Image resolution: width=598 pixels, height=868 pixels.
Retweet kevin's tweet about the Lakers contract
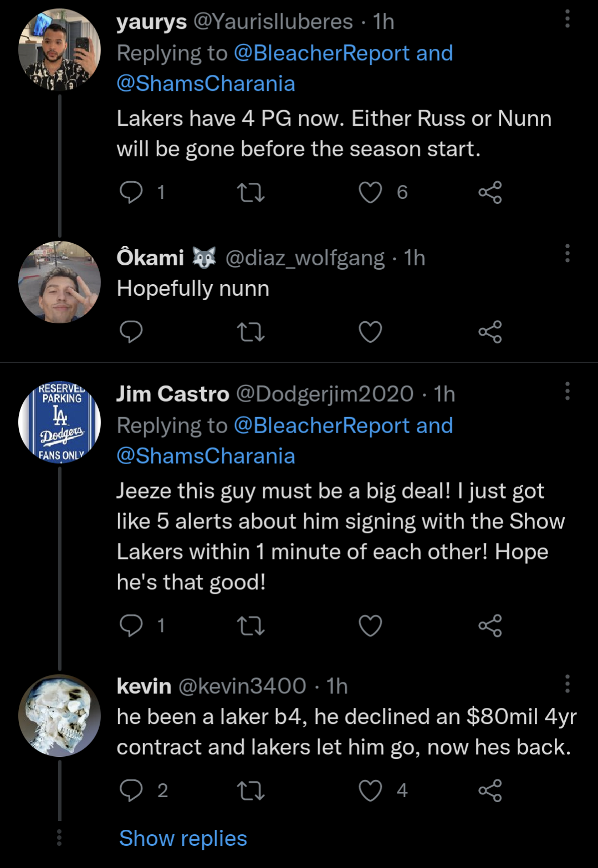click(251, 790)
